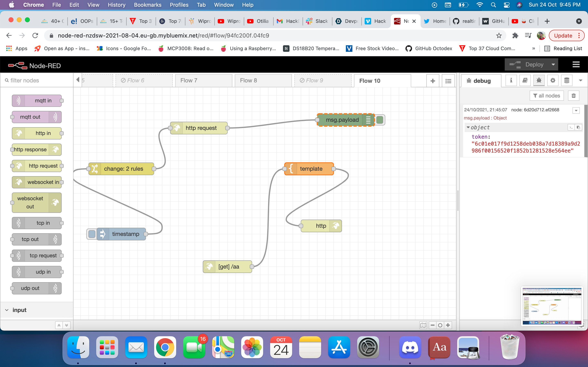Open the info sidebar tab icon
Image resolution: width=588 pixels, height=367 pixels.
tap(511, 80)
